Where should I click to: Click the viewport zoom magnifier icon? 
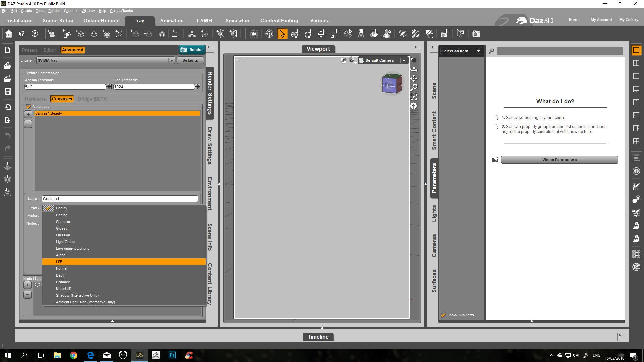pyautogui.click(x=414, y=87)
